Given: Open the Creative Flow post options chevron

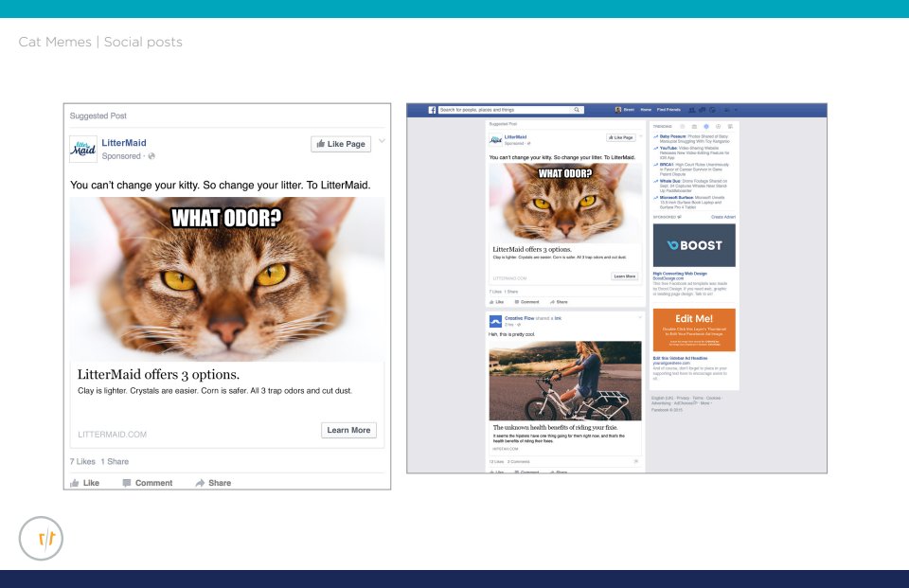Looking at the screenshot, I should point(636,319).
